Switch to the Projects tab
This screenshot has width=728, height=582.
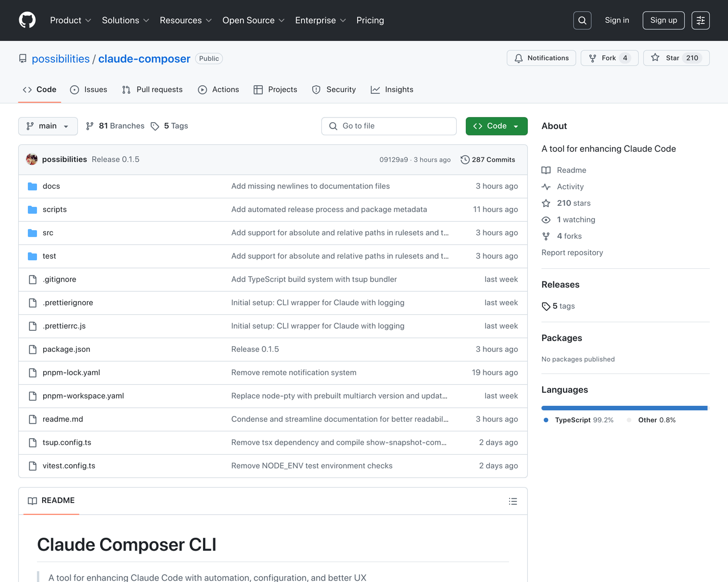[275, 90]
